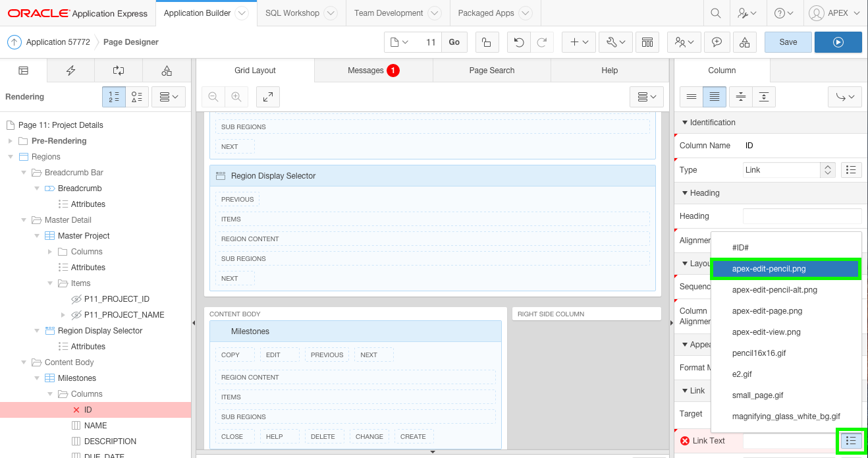Click the Go button
Viewport: 868px width, 458px height.
pos(454,42)
